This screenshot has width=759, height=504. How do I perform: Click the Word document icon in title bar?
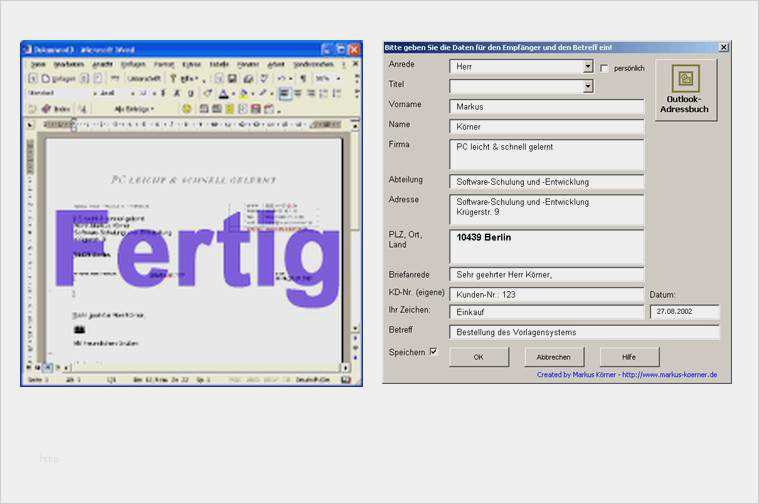[x=28, y=49]
